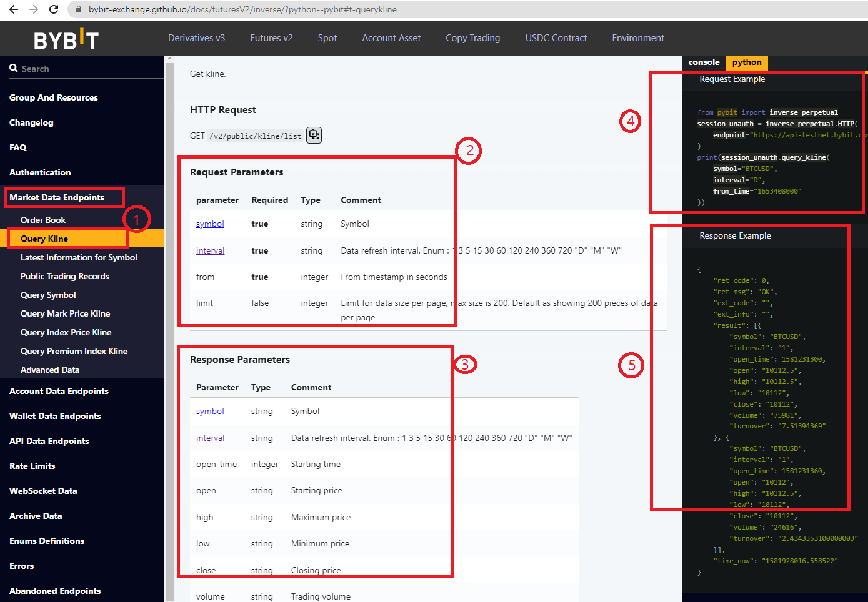Open the Spot docs menu
868x602 pixels.
[x=327, y=38]
